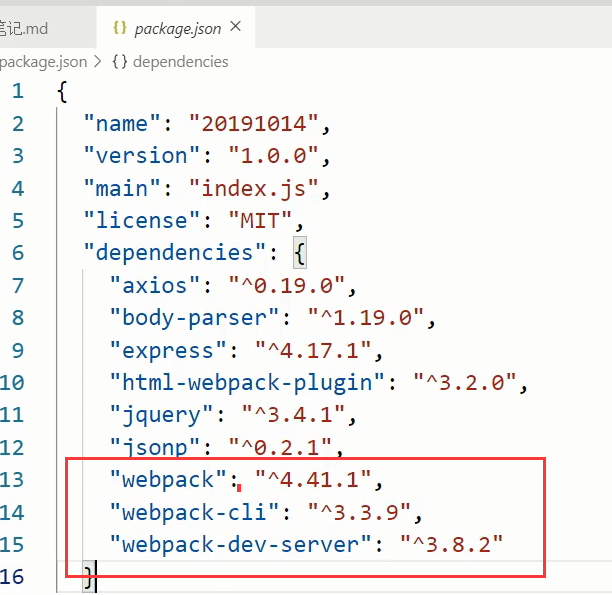This screenshot has height=595, width=612.
Task: Click the "MIT" value
Action: [x=260, y=221]
